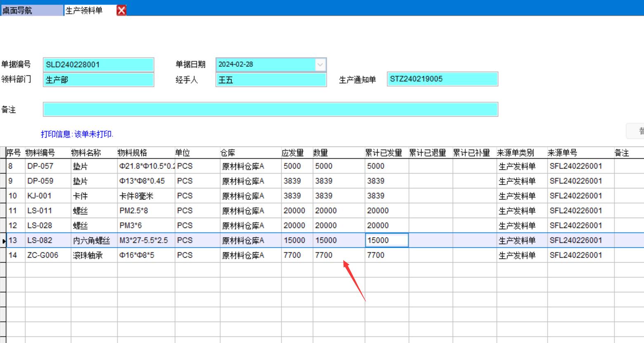Click the 数量 column header
Screen dimensions: 644x343
[x=321, y=153]
